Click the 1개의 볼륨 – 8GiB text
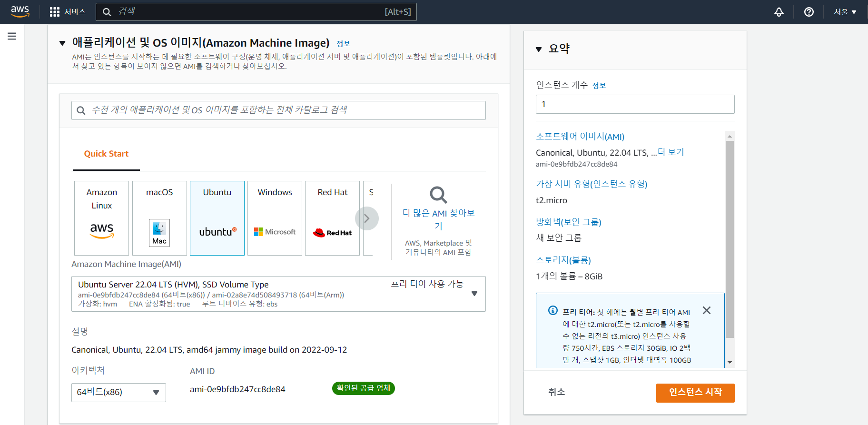The width and height of the screenshot is (868, 425). point(569,277)
